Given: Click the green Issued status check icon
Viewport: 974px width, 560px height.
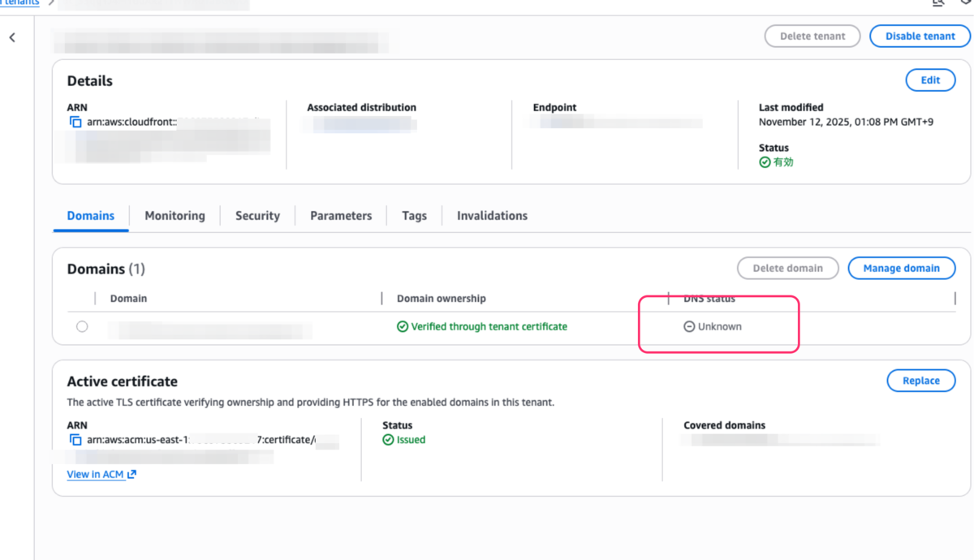Looking at the screenshot, I should coord(388,440).
